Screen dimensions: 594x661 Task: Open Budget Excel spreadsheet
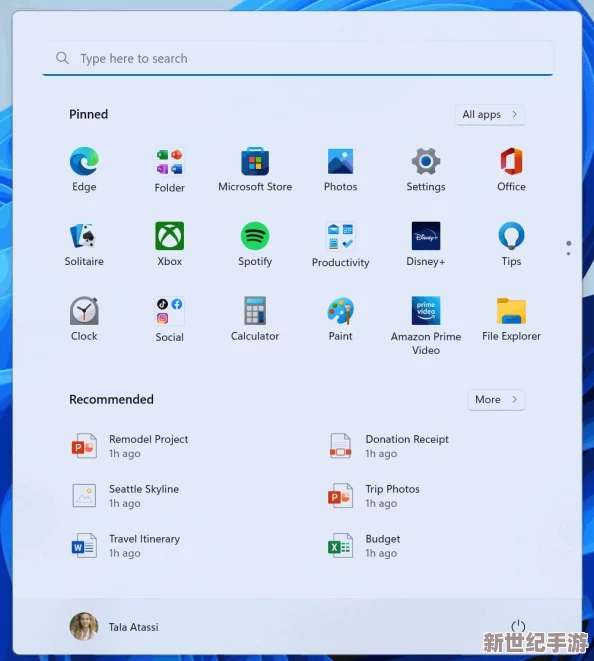(364, 545)
